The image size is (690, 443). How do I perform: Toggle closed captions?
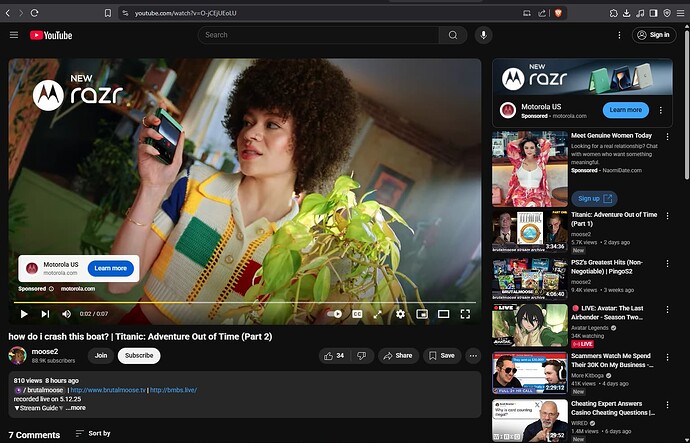point(357,314)
